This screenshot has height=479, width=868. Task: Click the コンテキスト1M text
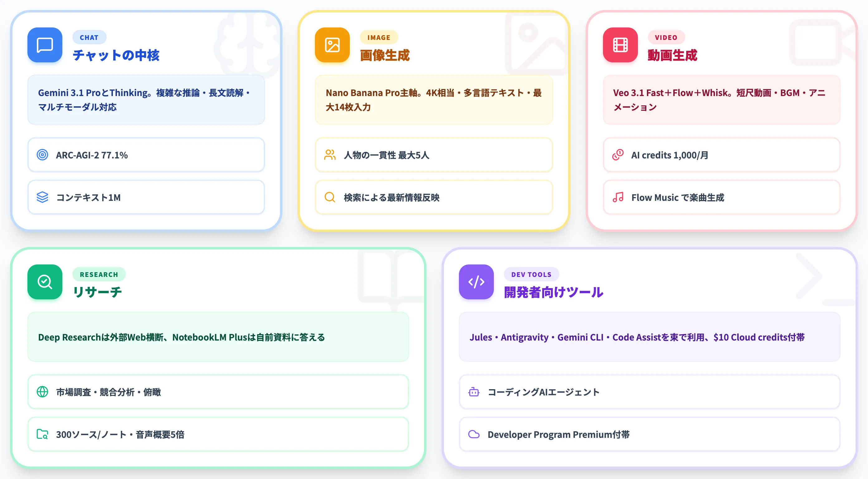(88, 197)
